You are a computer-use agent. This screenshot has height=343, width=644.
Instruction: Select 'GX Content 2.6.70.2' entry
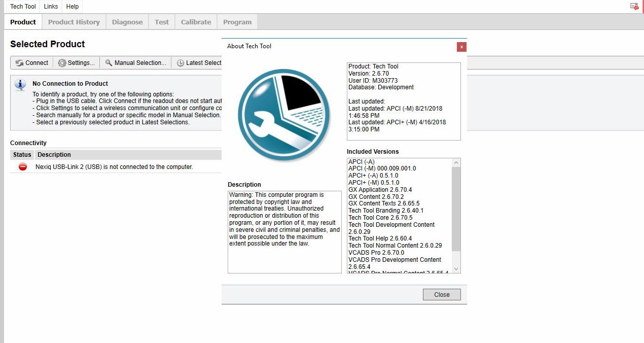[376, 197]
